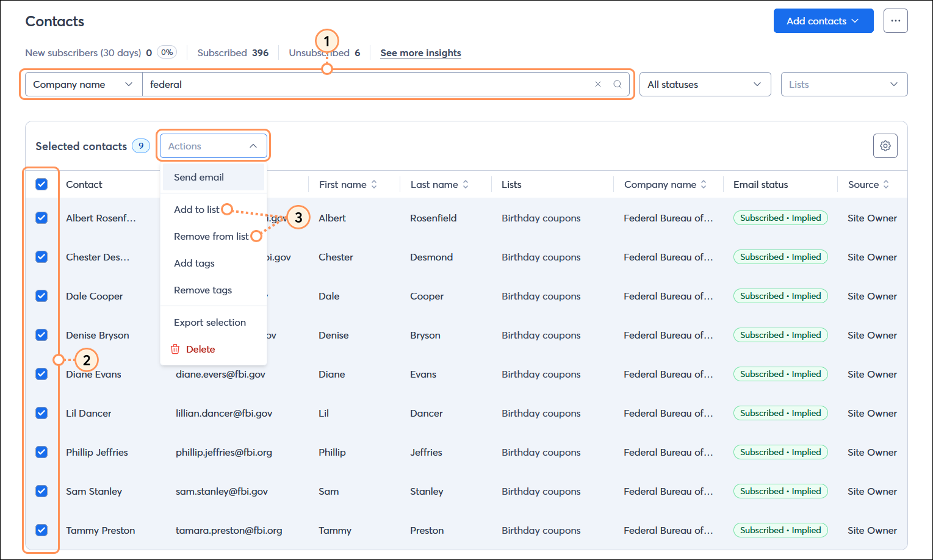Open Tammy Preston contact name

pyautogui.click(x=100, y=530)
